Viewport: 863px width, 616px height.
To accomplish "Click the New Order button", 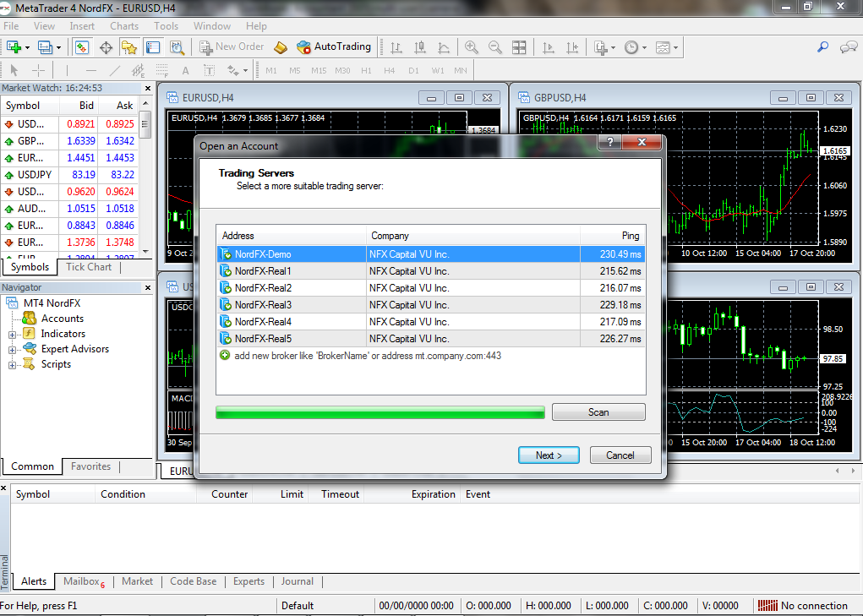I will [x=232, y=47].
